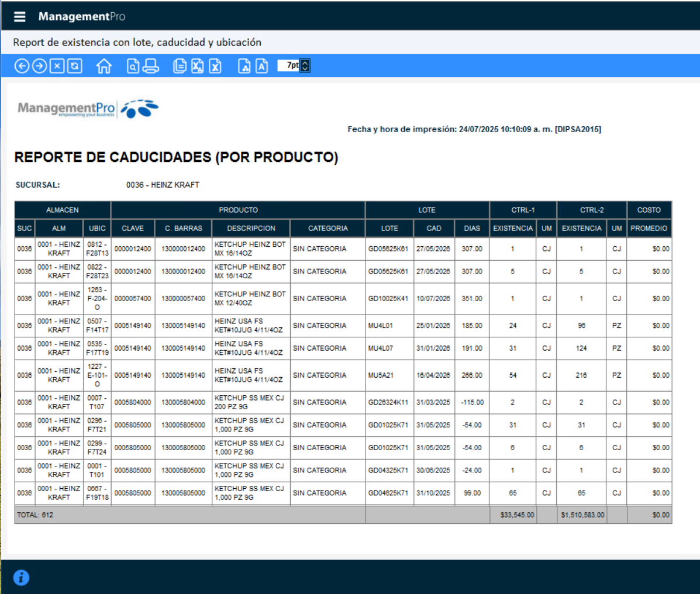Click location cell 0535 - F17T19
700x594 pixels.
coord(97,348)
